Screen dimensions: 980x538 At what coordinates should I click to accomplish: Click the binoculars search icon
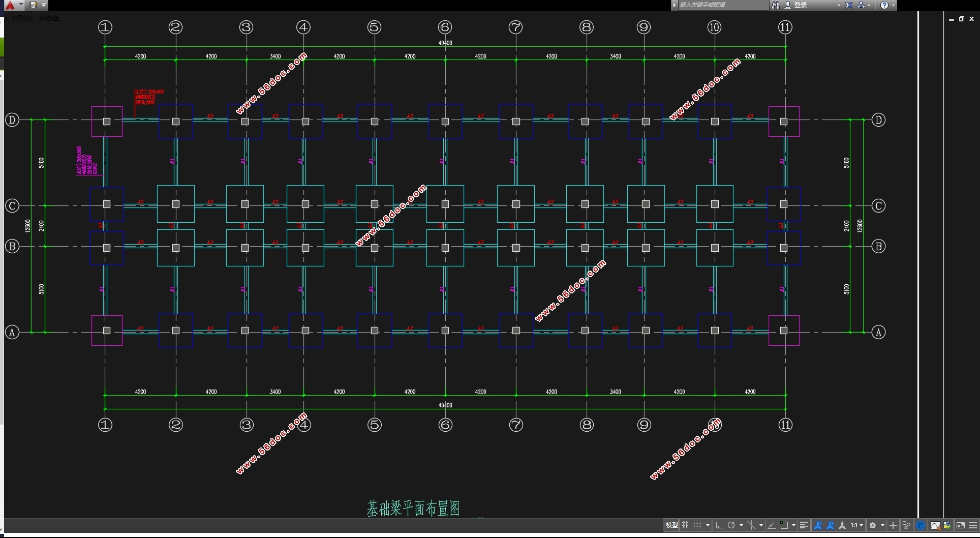pos(776,5)
